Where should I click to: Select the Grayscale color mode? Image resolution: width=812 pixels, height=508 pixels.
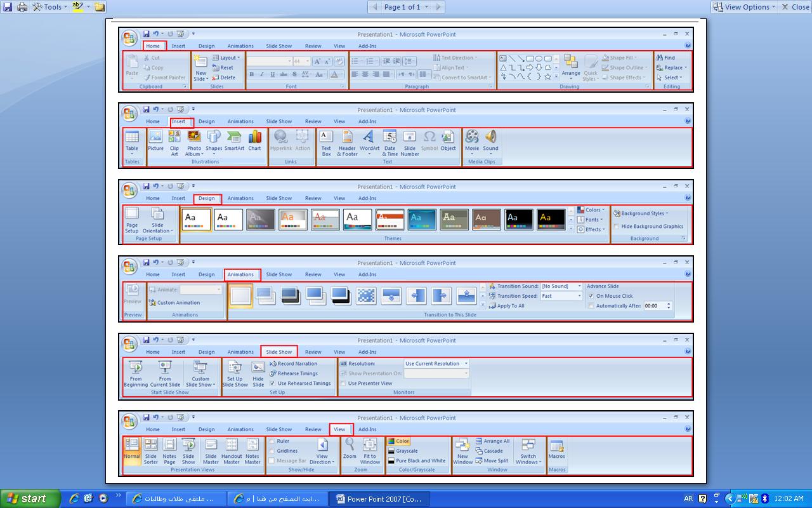pos(402,451)
